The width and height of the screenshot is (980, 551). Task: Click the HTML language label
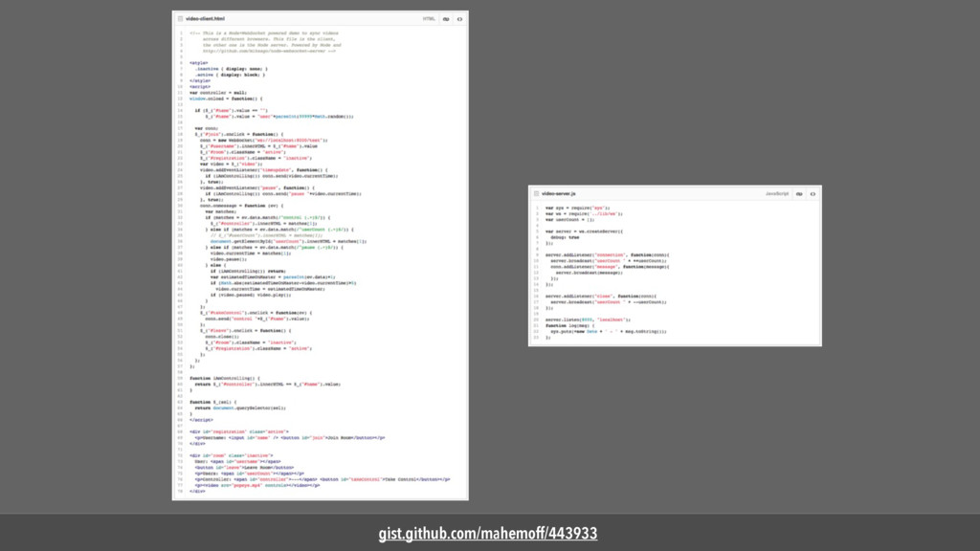click(x=429, y=19)
